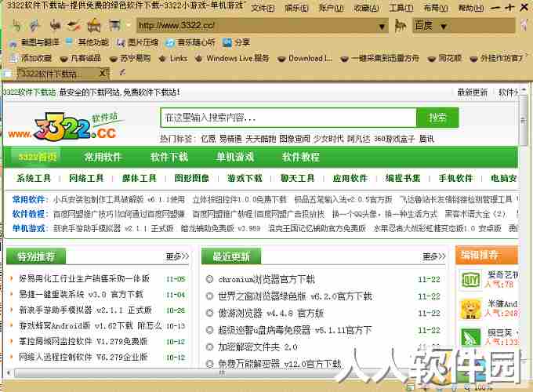Open the Windows Live 服务 bookmark
Screen dimensions: 533x392
click(233, 58)
